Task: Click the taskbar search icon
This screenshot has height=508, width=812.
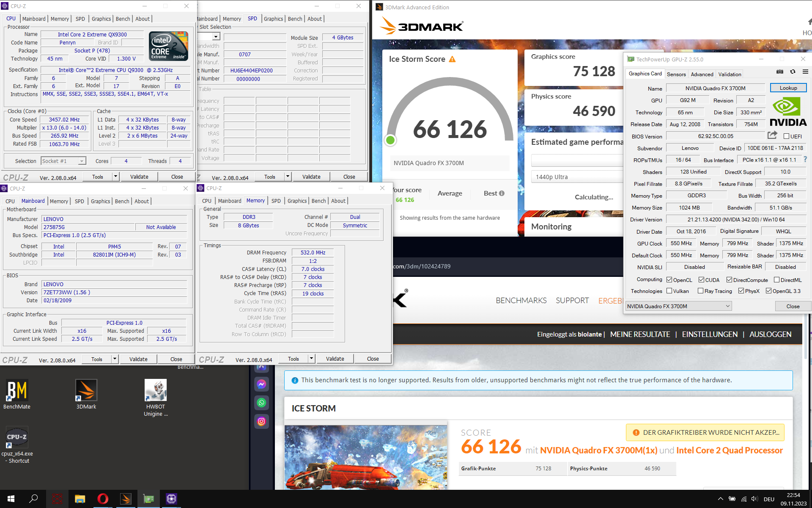Action: [x=33, y=499]
